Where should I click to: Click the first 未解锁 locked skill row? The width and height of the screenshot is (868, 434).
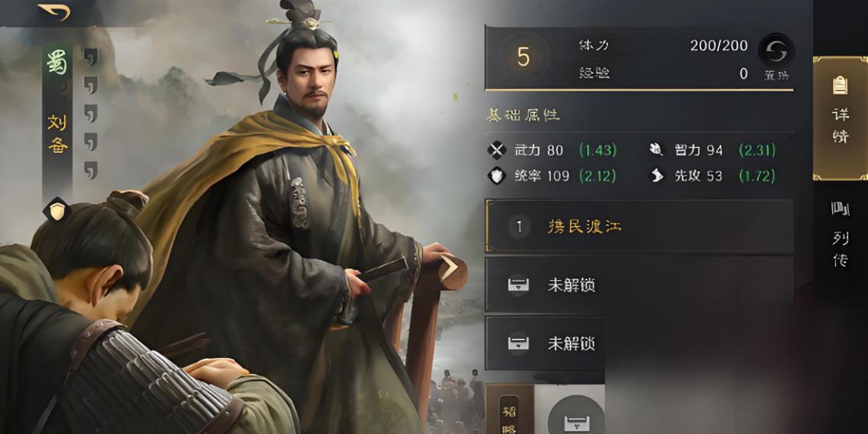(x=639, y=284)
